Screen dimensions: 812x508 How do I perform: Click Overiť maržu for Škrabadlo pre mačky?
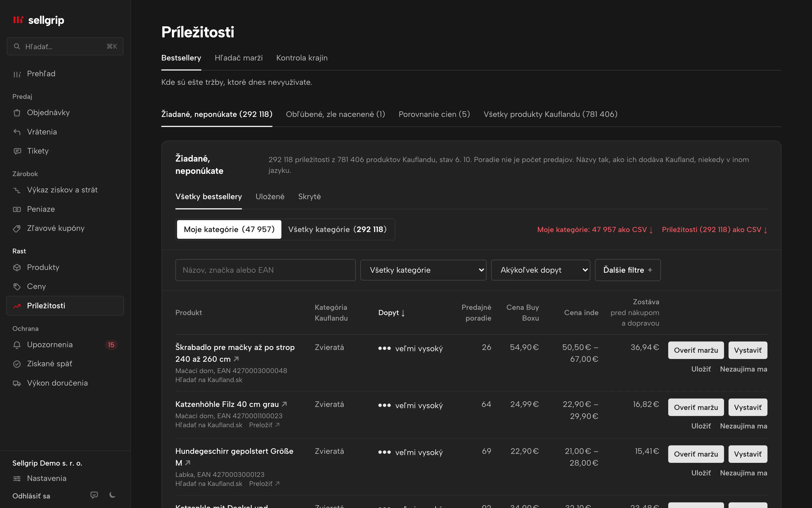point(695,350)
